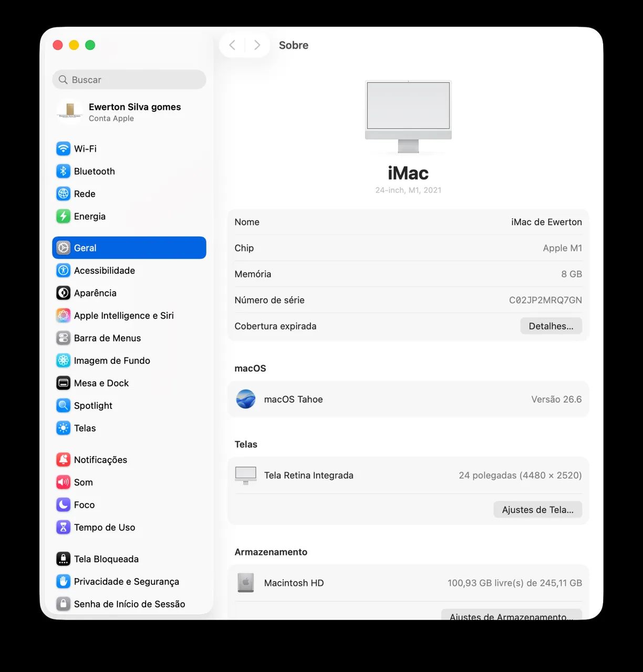Click the Apple account avatar picture
This screenshot has width=643, height=672.
point(70,112)
